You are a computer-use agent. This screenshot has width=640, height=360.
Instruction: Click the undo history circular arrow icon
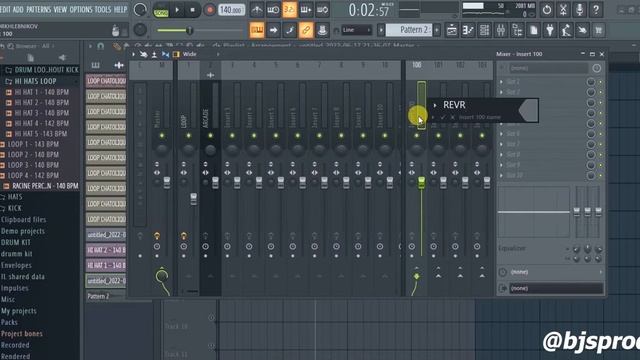pos(547,9)
